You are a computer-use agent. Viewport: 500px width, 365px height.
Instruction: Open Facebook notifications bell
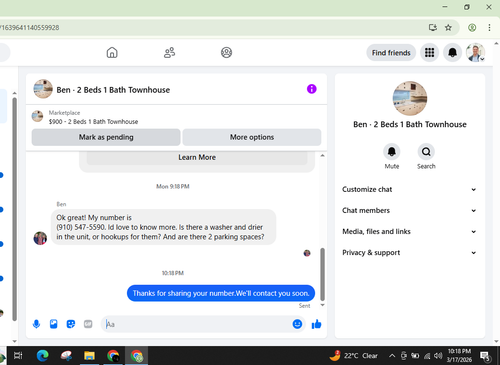pyautogui.click(x=452, y=53)
